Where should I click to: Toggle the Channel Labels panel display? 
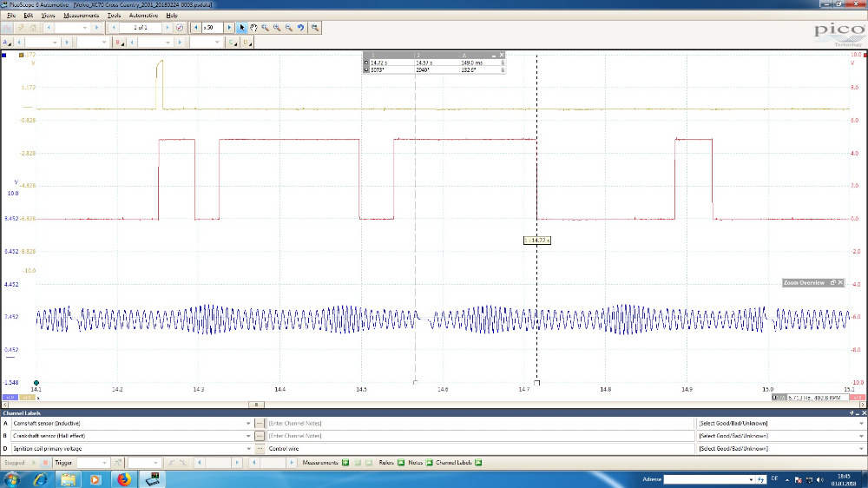(477, 463)
